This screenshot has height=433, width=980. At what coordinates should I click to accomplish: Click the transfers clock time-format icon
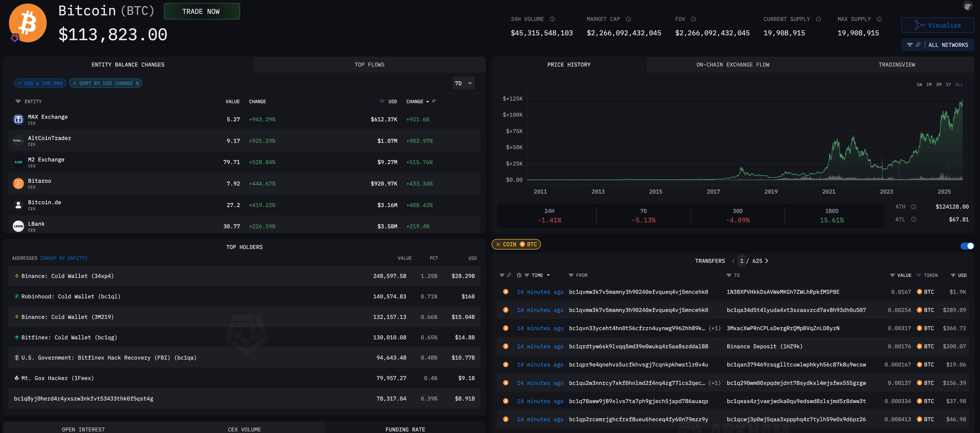(519, 275)
